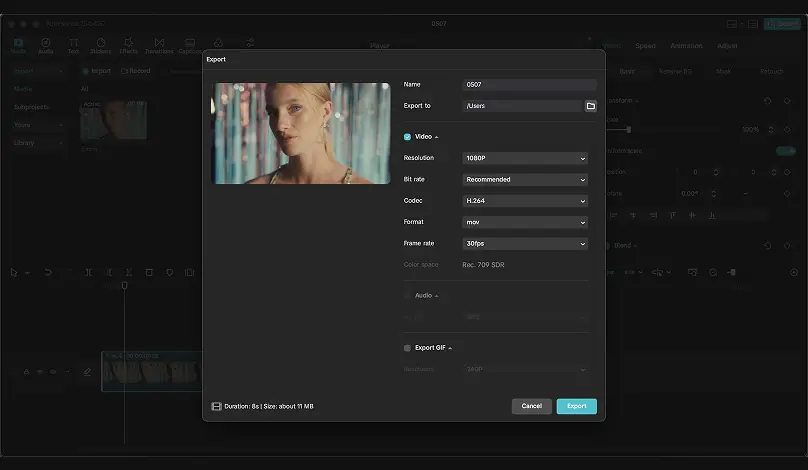Image resolution: width=808 pixels, height=470 pixels.
Task: Open the Resolution dropdown showing 1080P
Action: tap(525, 158)
